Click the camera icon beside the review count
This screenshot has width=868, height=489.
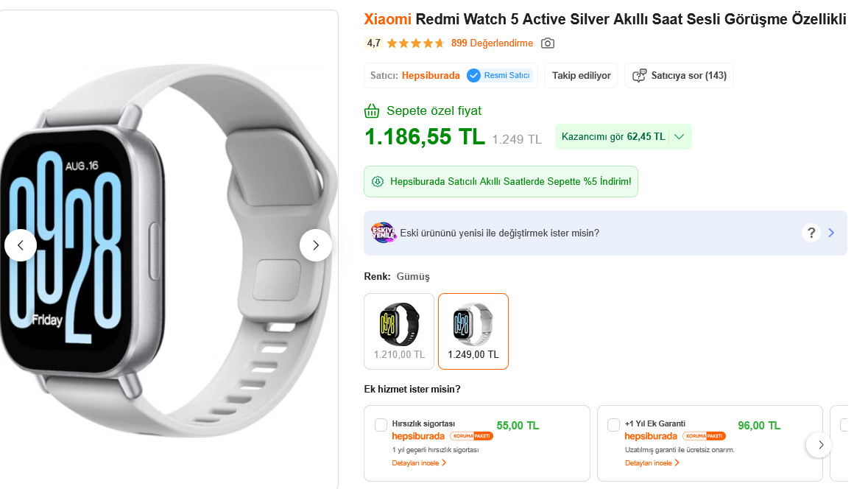click(547, 43)
